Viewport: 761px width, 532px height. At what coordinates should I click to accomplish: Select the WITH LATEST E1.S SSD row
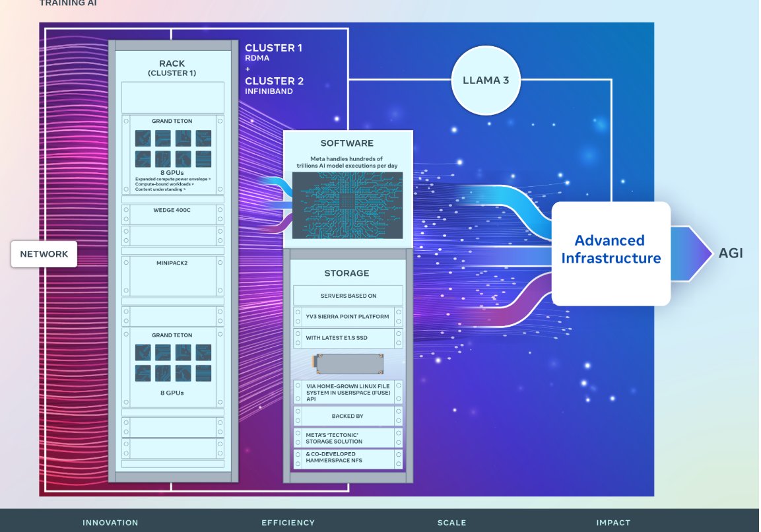pos(348,338)
